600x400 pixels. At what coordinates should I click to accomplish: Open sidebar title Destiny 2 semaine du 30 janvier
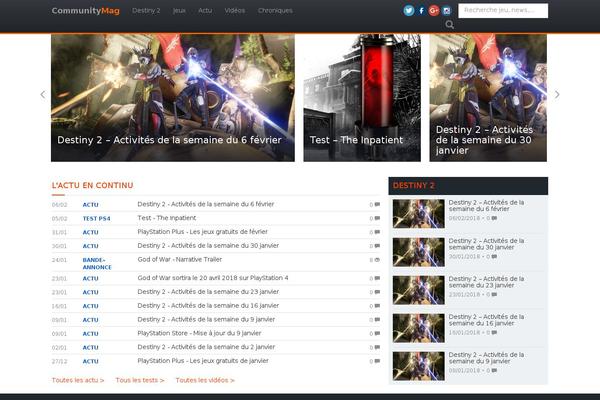coord(486,244)
